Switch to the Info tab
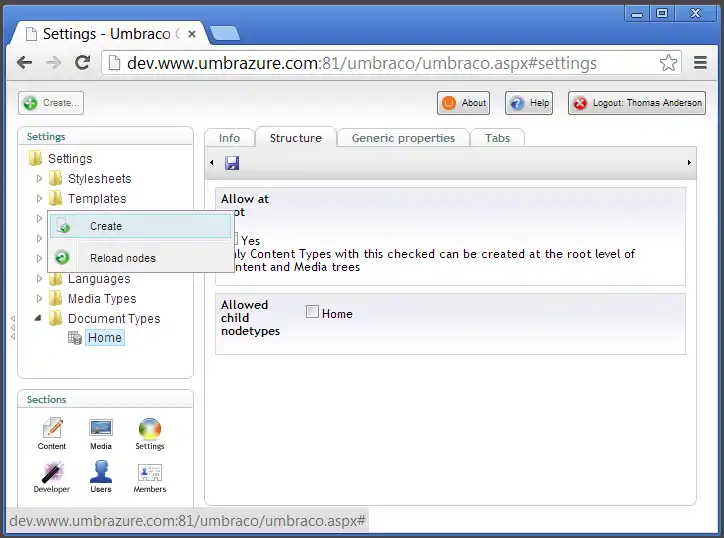This screenshot has height=538, width=724. pos(229,138)
